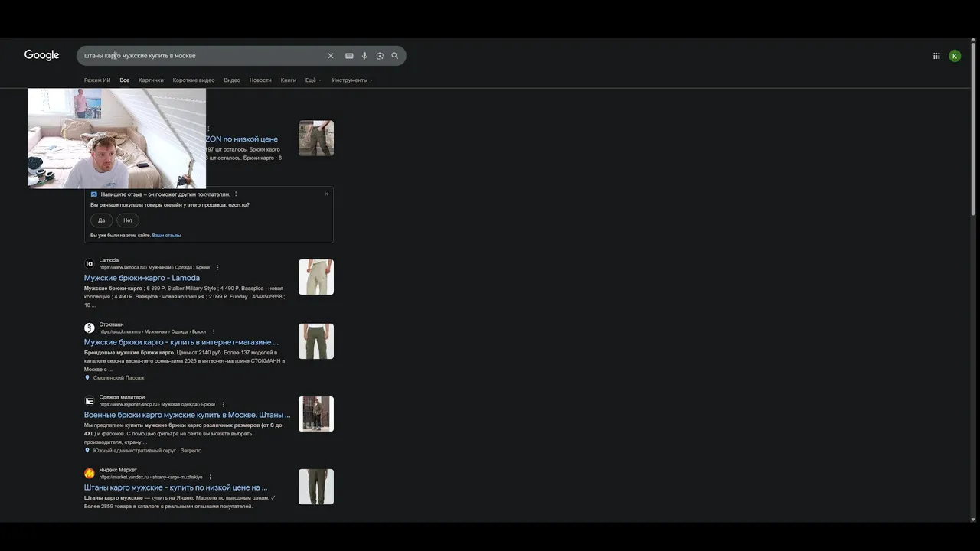The image size is (980, 551).
Task: Go to Google home via logo
Action: 41,55
